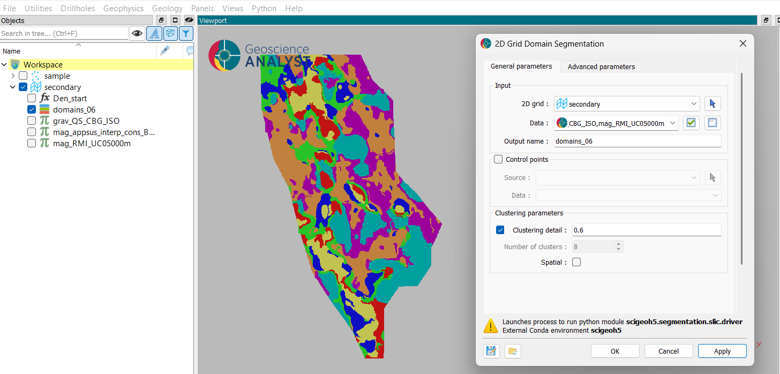Float the Viewport panel with restore icon
Viewport: 780px width, 374px height.
766,20
